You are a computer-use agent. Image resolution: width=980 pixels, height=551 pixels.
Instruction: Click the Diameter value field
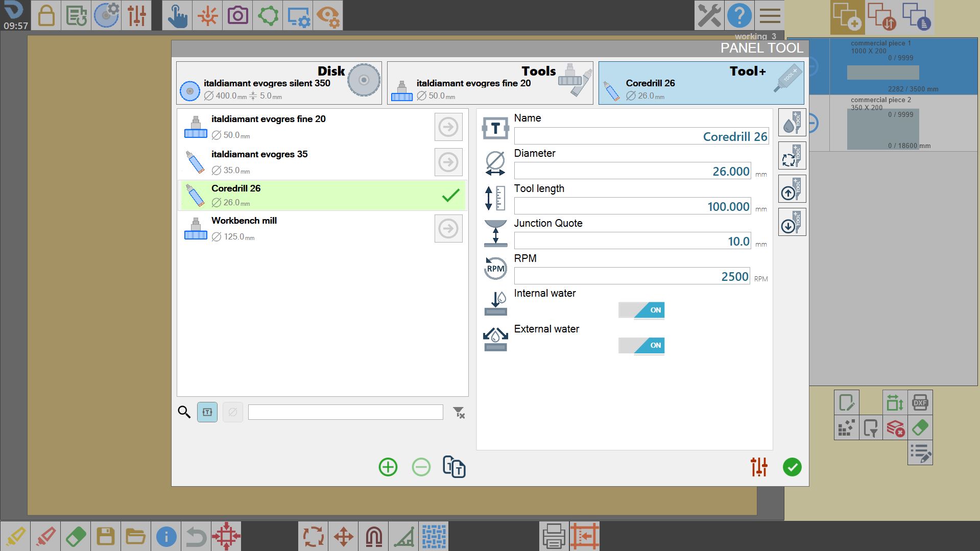633,171
